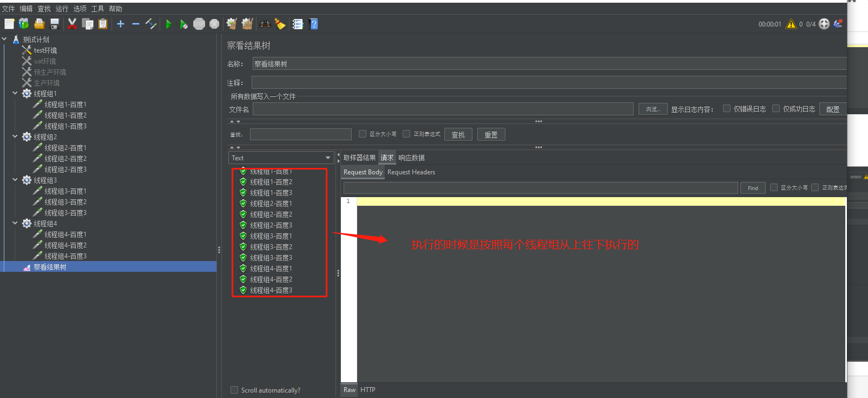Save the test plan with floppy icon

click(55, 24)
